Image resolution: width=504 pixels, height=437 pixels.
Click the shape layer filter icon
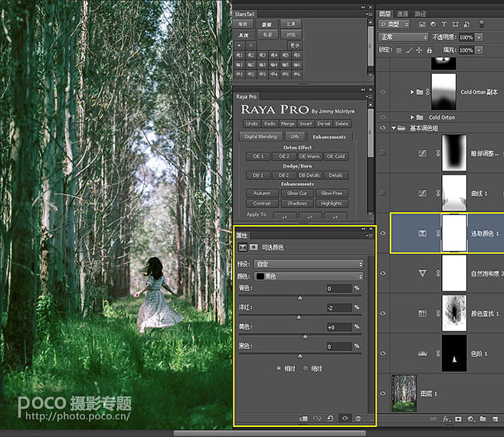[455, 24]
